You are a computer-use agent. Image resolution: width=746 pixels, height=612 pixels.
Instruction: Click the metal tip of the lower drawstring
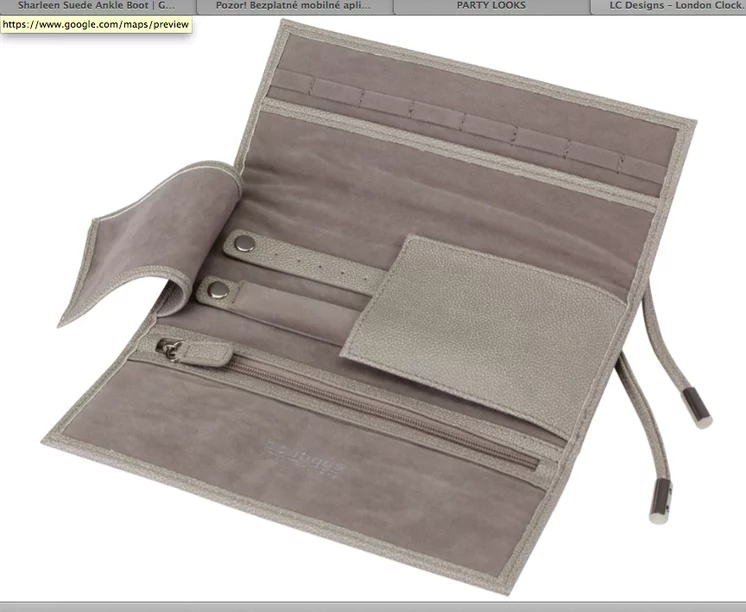[661, 502]
